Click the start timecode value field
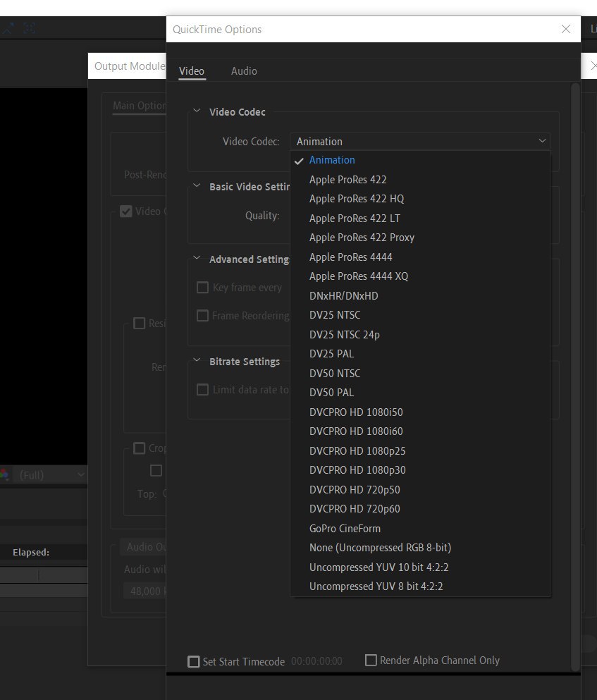The image size is (597, 700). click(316, 661)
